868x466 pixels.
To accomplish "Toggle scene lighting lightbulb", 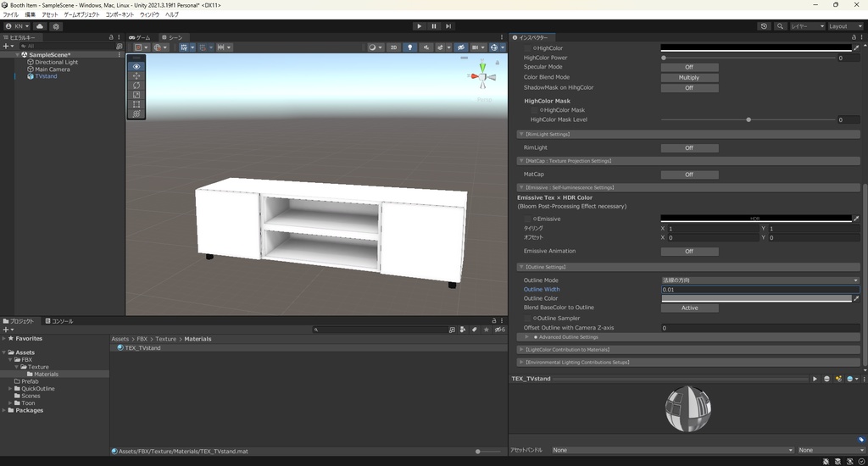I will coord(409,47).
